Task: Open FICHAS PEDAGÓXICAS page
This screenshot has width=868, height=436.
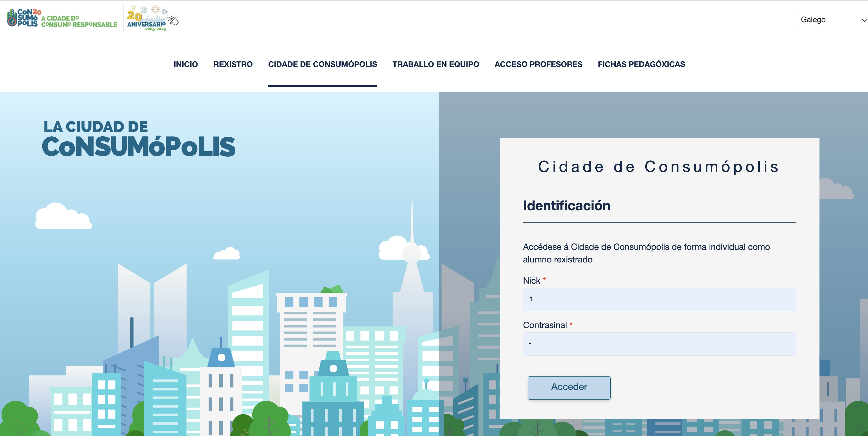Action: (641, 64)
